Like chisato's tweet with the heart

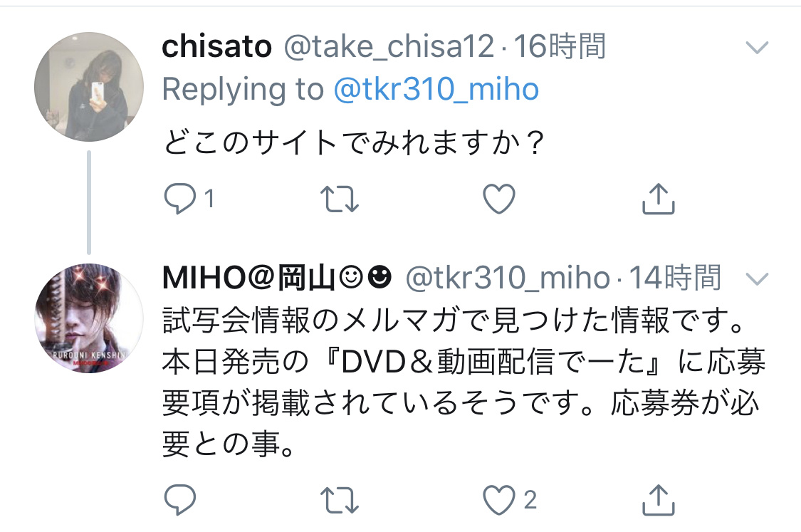499,198
